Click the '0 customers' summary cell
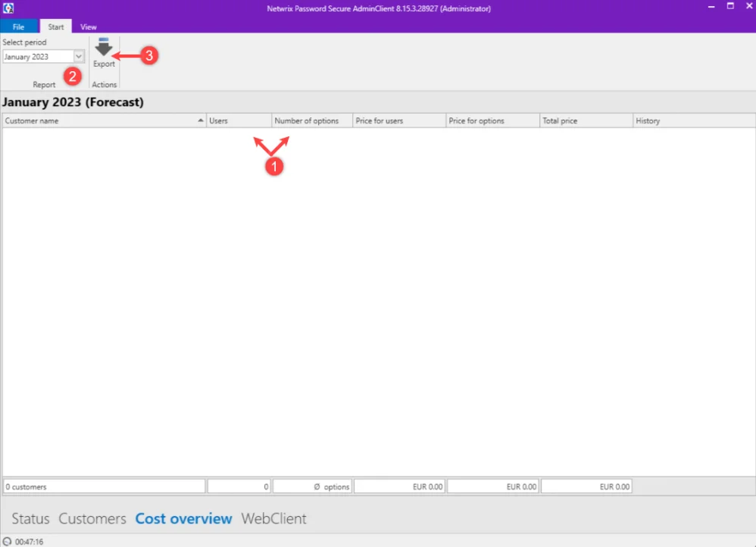This screenshot has width=756, height=547. point(104,486)
